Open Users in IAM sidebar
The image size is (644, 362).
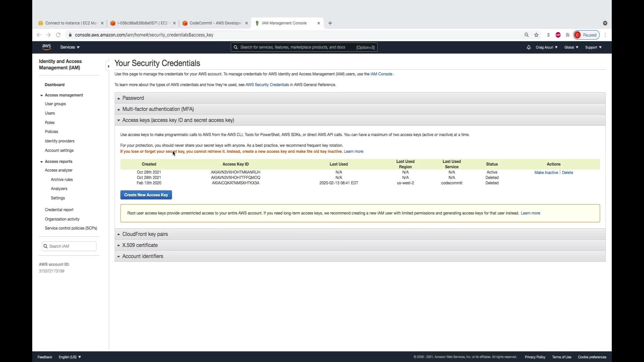click(x=50, y=113)
